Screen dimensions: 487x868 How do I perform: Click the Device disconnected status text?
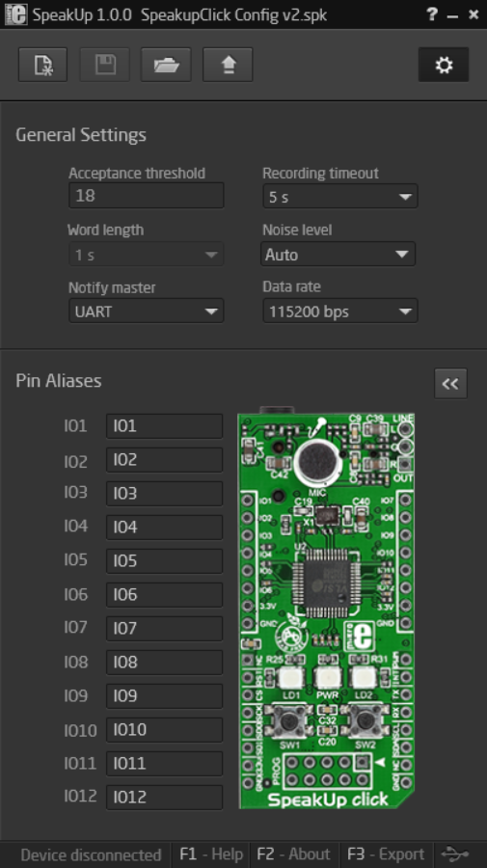tap(91, 854)
